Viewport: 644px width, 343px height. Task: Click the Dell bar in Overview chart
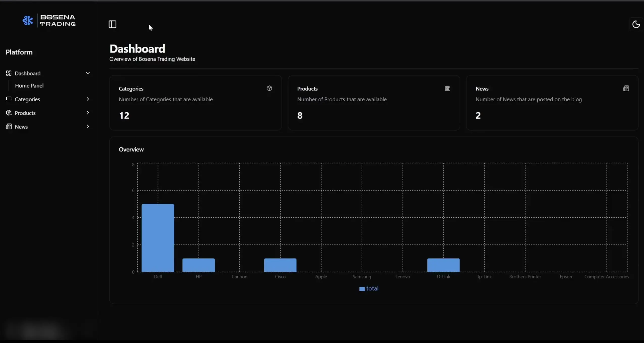[158, 238]
